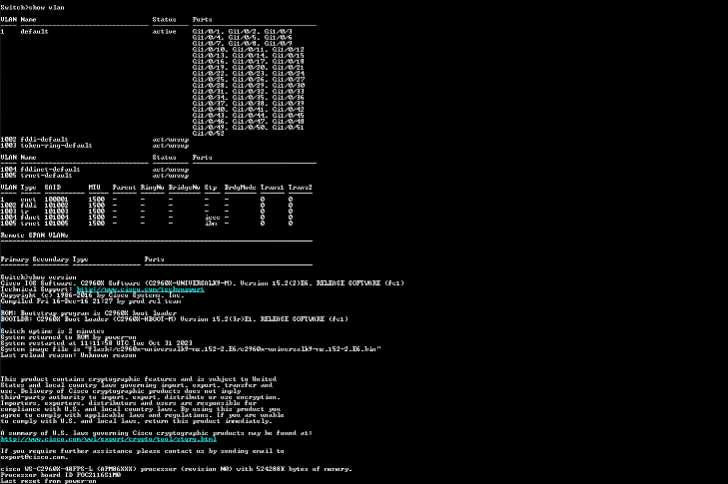Select port Gi1/0/20 in the ports list
Image resolution: width=728 pixels, height=484 pixels.
[x=248, y=67]
